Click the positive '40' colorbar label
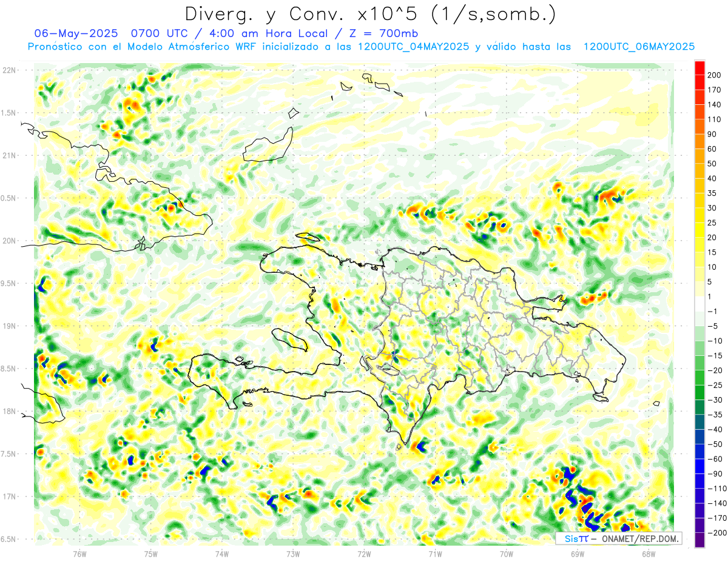The image size is (728, 562). coord(712,178)
